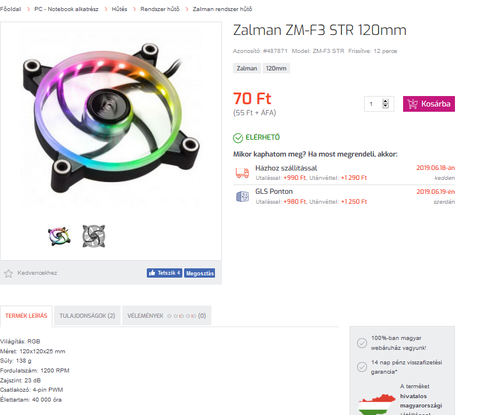Image resolution: width=480 pixels, height=415 pixels.
Task: Decrease quantity with stepper down arrow
Action: click(385, 106)
